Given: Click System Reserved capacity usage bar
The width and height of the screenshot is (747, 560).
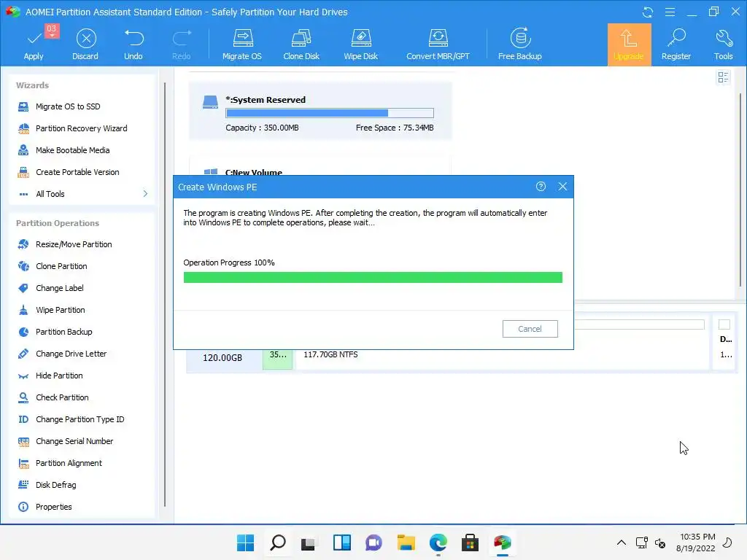Looking at the screenshot, I should click(x=330, y=113).
